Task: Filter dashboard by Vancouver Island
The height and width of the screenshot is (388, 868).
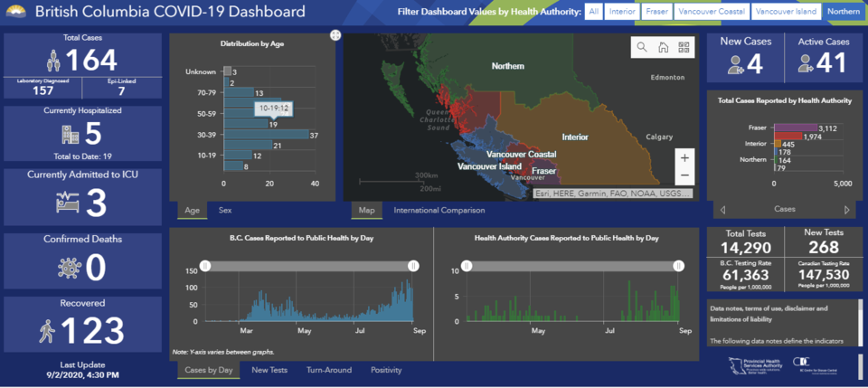Action: pos(786,11)
